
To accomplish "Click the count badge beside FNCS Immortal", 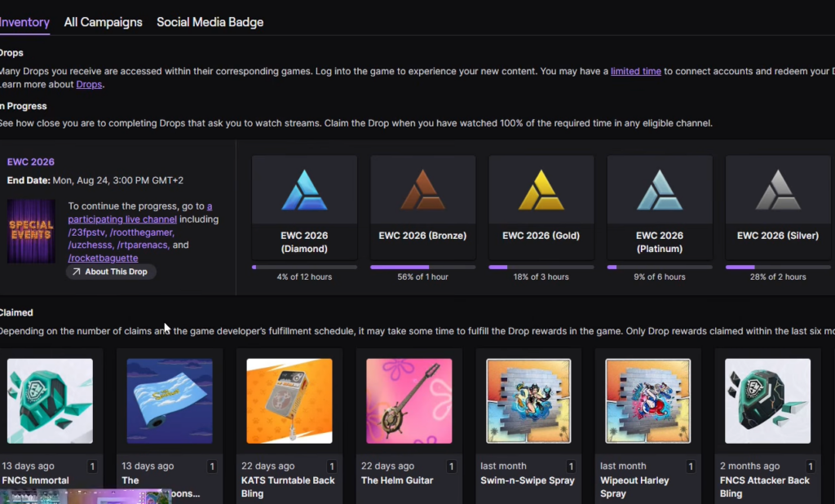I will click(92, 466).
